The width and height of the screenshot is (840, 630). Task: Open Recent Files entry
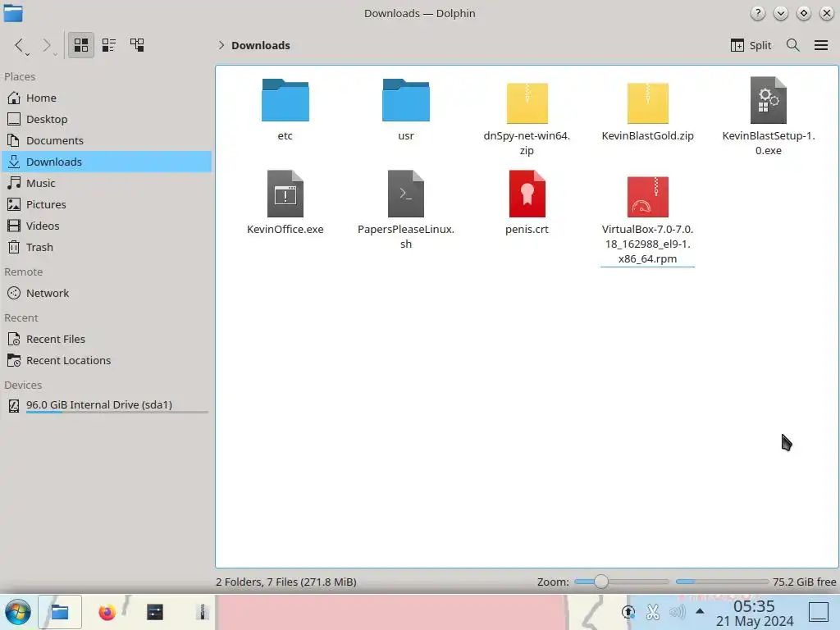[107, 340]
